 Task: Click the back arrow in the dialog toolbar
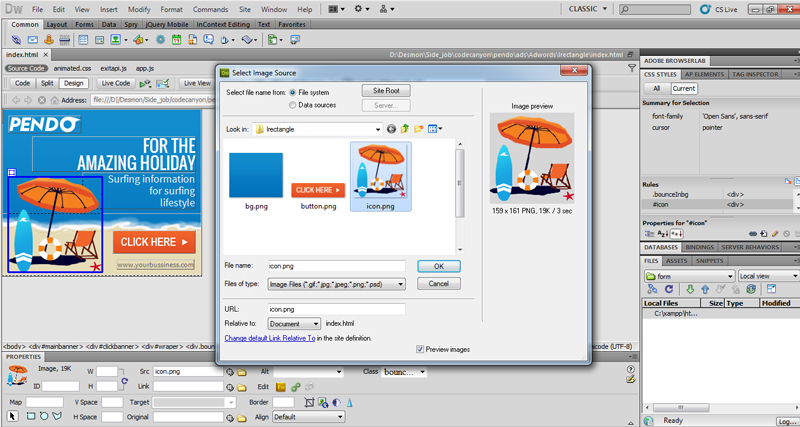(x=392, y=129)
